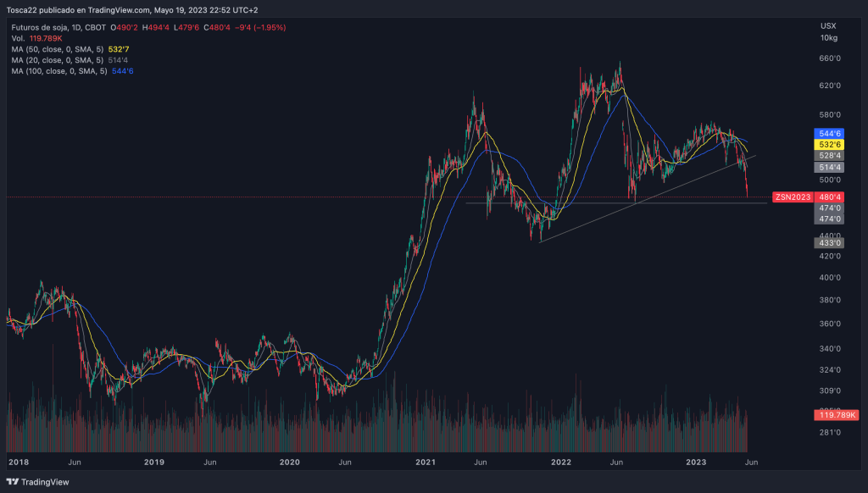The height and width of the screenshot is (493, 868).
Task: Click the 620'0 level on price axis
Action: pyautogui.click(x=828, y=86)
